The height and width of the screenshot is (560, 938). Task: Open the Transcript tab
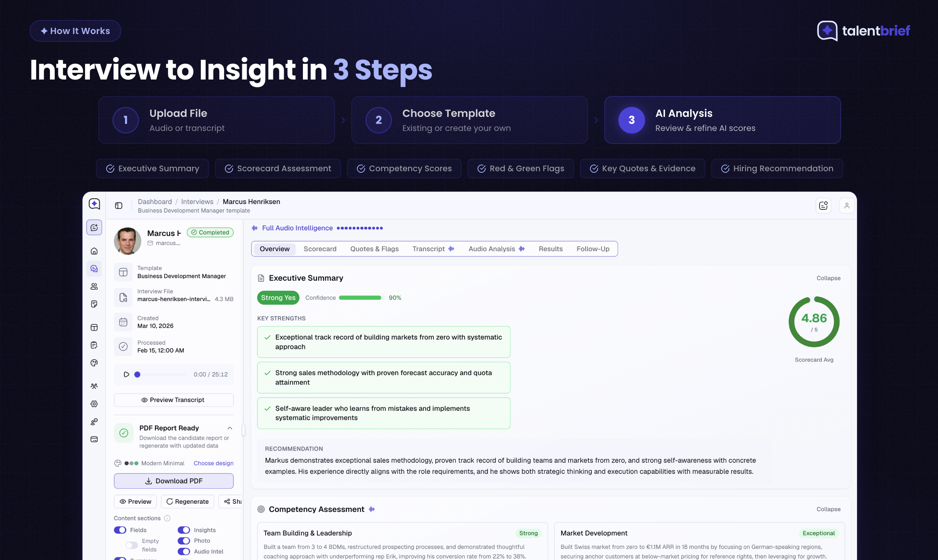[x=428, y=249]
